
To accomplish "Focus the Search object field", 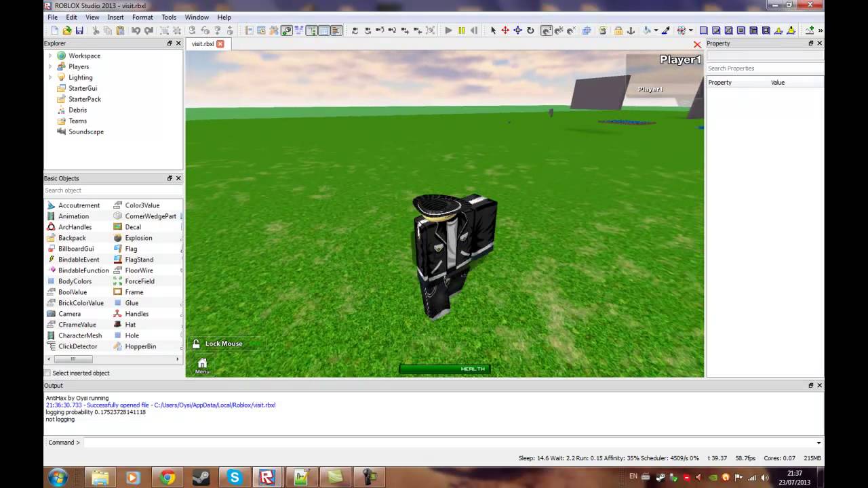I will 113,190.
